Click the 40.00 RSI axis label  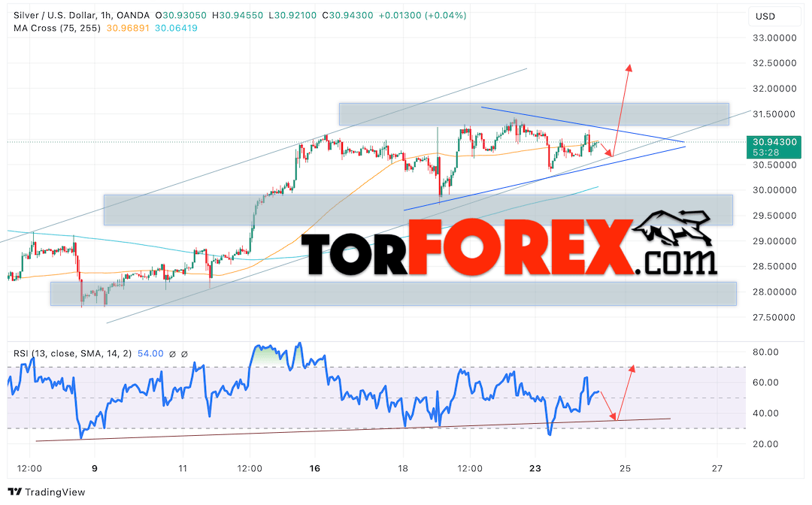(x=765, y=413)
